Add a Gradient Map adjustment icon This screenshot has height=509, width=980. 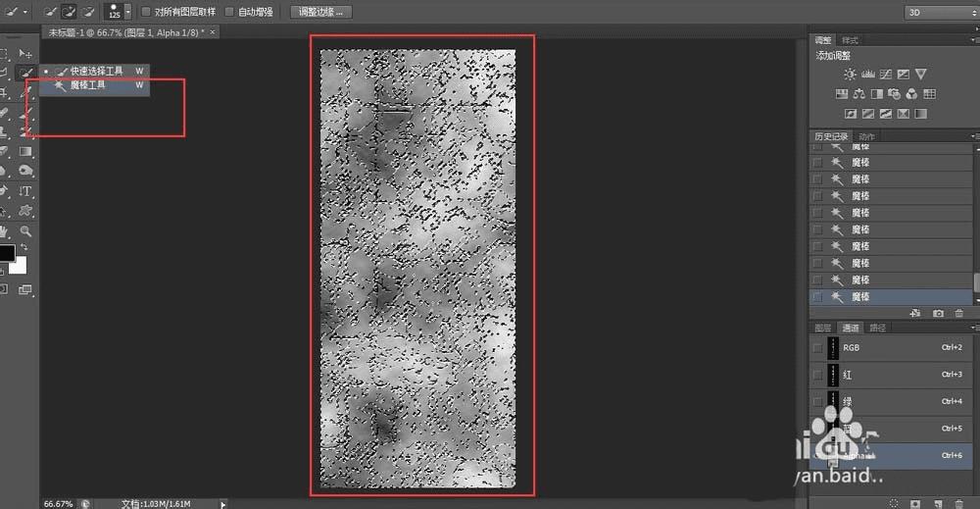click(920, 114)
